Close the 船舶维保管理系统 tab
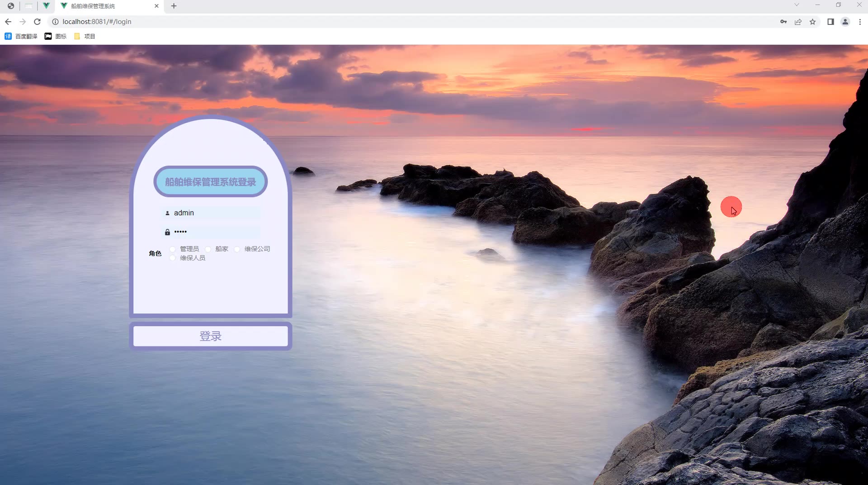The image size is (868, 485). [x=156, y=6]
